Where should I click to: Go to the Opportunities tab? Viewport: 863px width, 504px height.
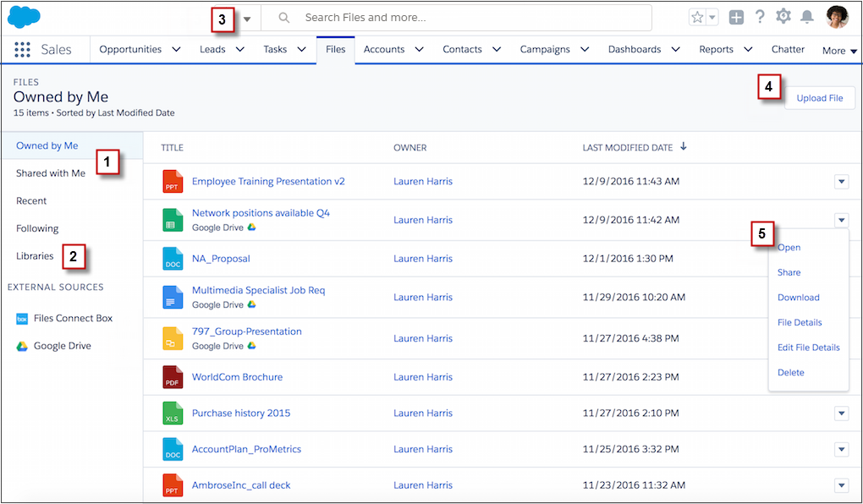(x=130, y=50)
